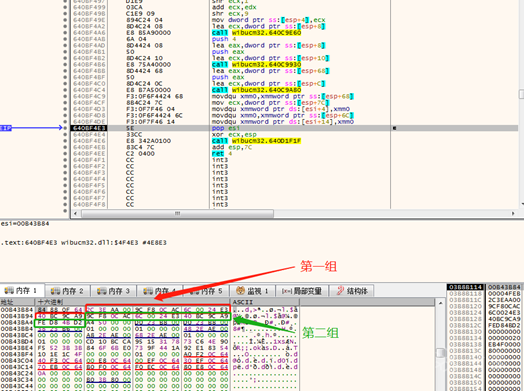Select the 'xor ecx,esp' instruction
The height and width of the screenshot is (391, 524).
(x=234, y=134)
